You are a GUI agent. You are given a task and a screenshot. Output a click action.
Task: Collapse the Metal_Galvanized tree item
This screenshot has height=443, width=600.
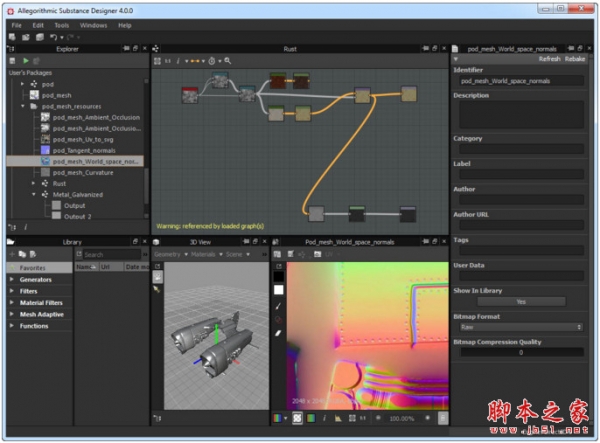34,194
